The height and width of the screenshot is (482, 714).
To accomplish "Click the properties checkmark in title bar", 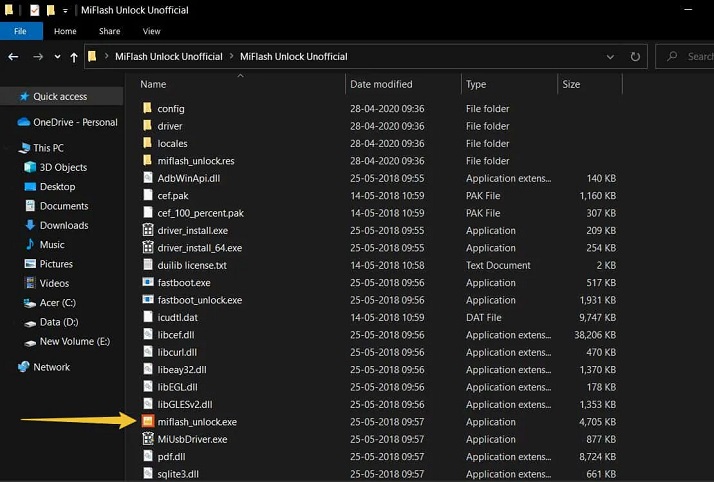I will pos(35,10).
